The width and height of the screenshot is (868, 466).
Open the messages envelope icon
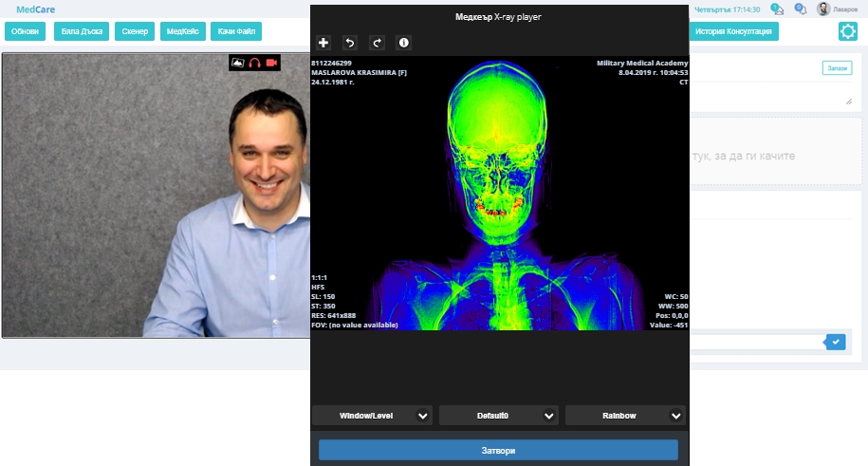tap(777, 9)
